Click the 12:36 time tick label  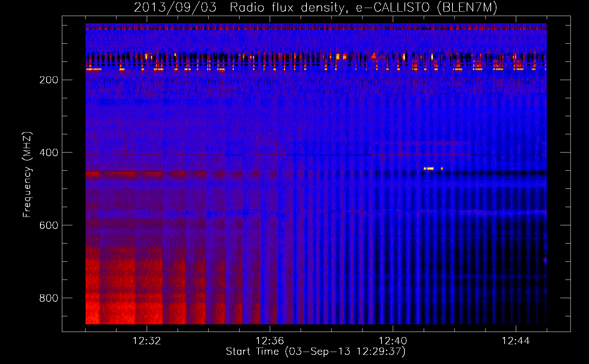pyautogui.click(x=270, y=341)
